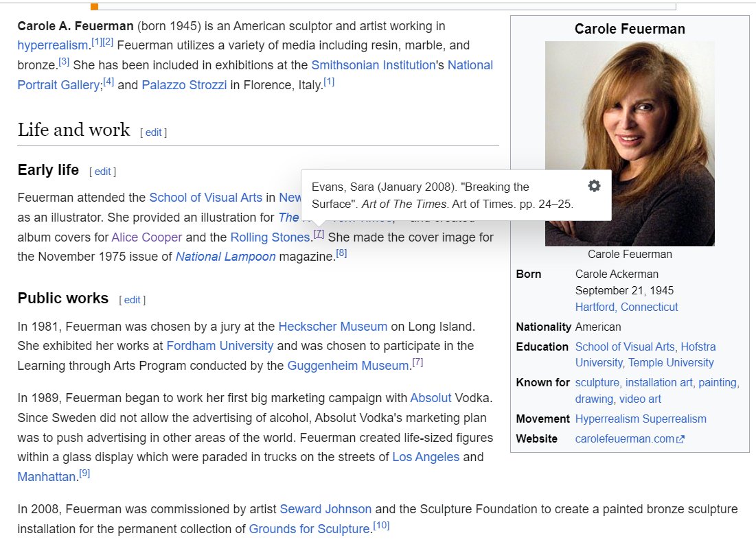Open the painting link in Known for
The height and width of the screenshot is (540, 756).
[x=718, y=382]
